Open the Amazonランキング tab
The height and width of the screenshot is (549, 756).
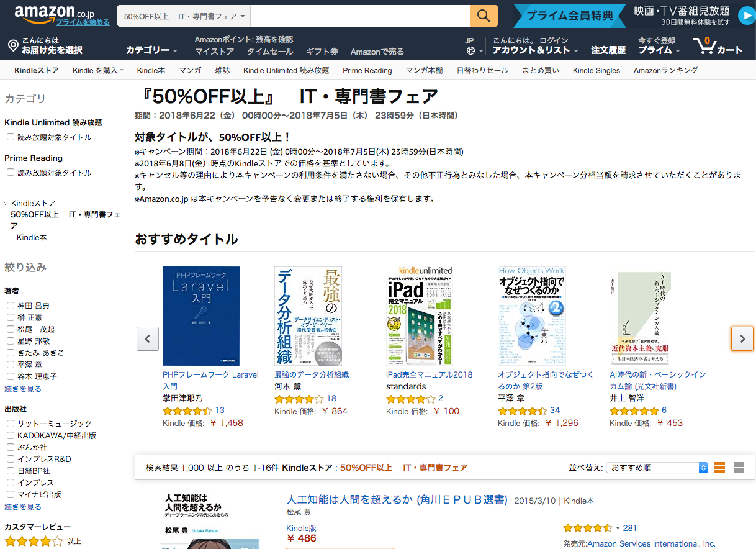click(x=666, y=70)
